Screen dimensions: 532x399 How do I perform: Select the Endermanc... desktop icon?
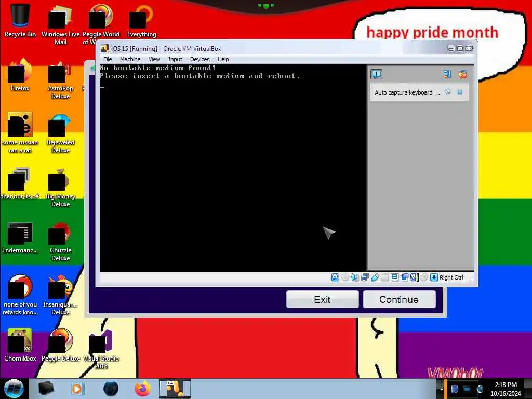coord(20,237)
